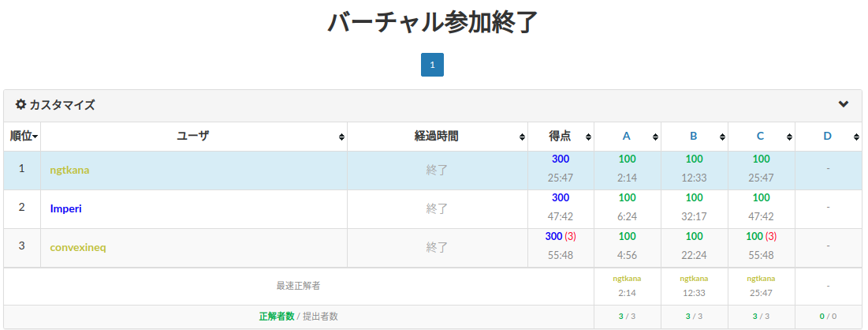
Task: Click convexineq's problem B time 22:24
Action: pos(695,255)
